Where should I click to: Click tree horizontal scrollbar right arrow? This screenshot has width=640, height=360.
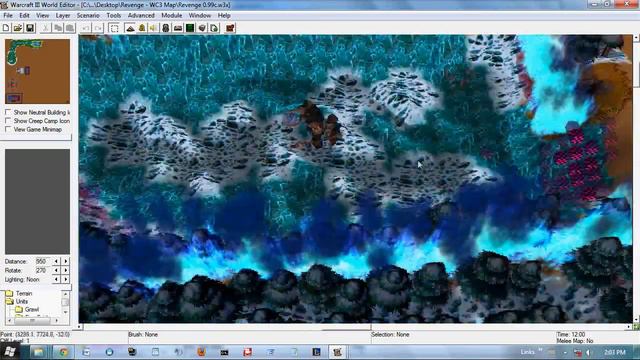tap(57, 320)
